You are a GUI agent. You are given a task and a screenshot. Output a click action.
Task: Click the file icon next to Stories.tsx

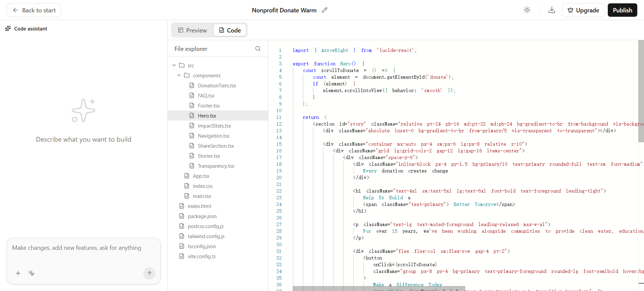click(x=192, y=156)
